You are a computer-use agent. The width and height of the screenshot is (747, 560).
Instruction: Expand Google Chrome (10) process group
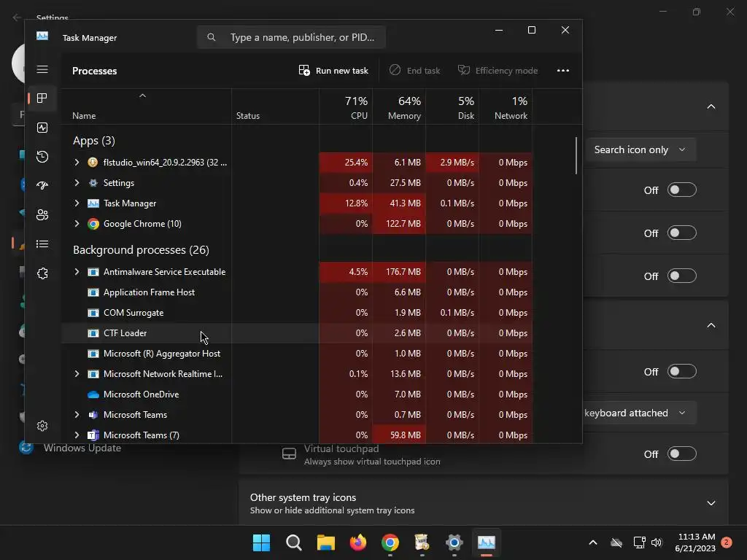pos(77,224)
